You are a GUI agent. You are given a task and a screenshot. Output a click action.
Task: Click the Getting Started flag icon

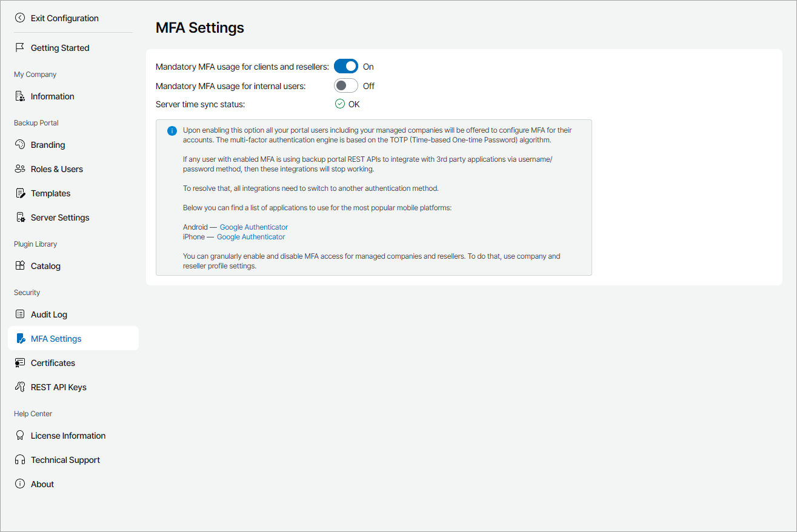pos(20,48)
